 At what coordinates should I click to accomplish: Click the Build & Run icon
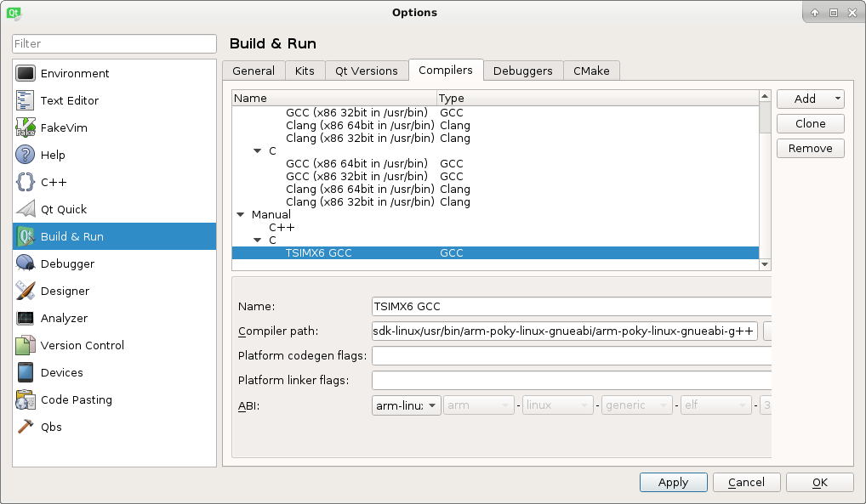click(x=26, y=236)
